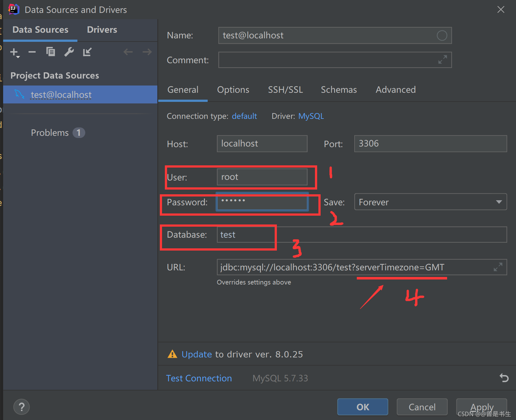Click the Duplicate data source icon
The height and width of the screenshot is (420, 516).
[50, 52]
